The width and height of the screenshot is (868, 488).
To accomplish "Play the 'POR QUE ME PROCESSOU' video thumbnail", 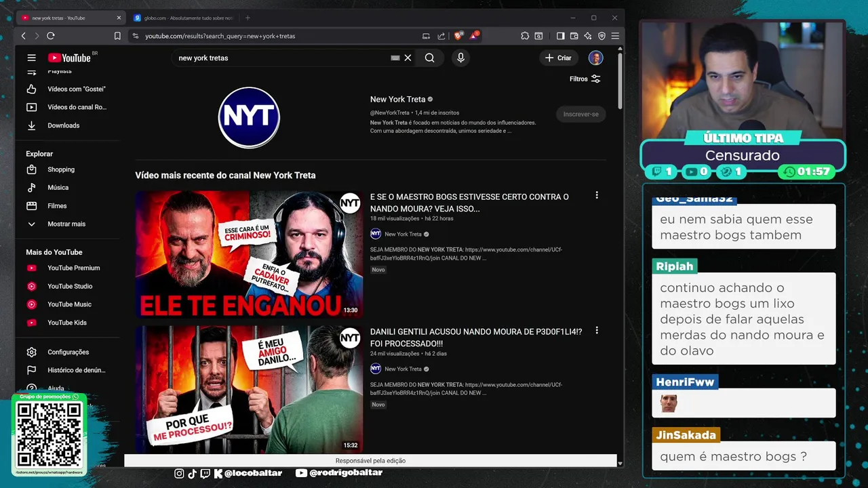I will pyautogui.click(x=249, y=389).
